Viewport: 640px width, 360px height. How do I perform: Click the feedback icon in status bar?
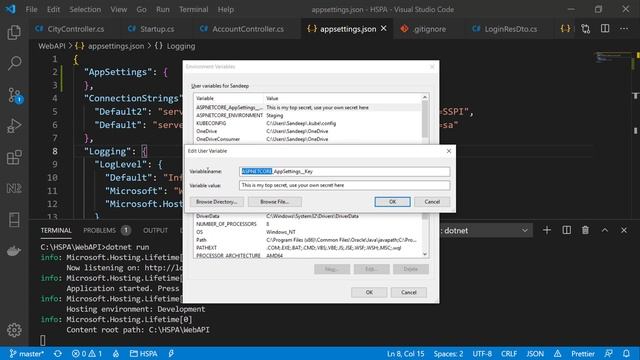tap(609, 353)
